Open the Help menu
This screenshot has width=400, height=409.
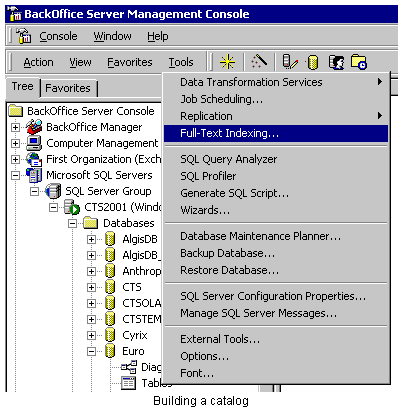click(158, 36)
